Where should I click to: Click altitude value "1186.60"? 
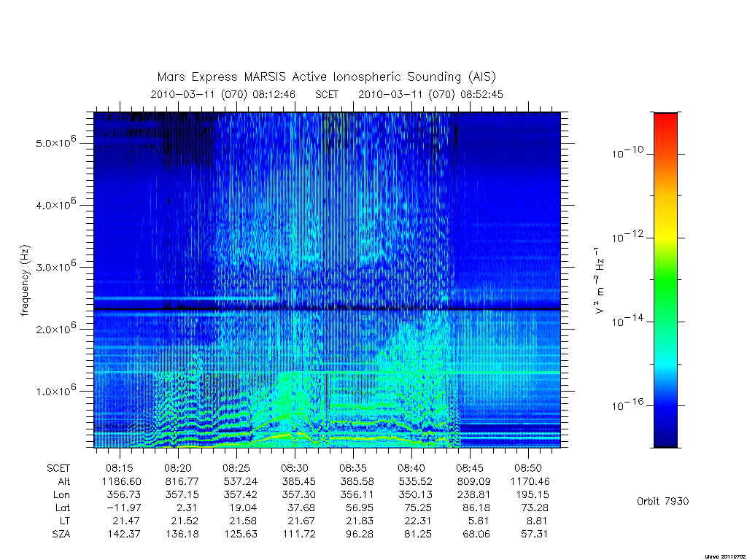coord(122,481)
